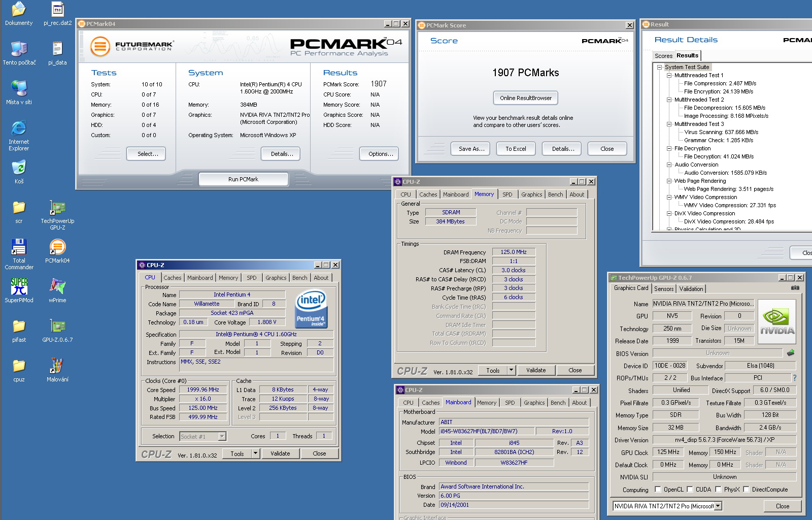Enable the OpenCL checkbox in GPU-Z
This screenshot has height=520, width=812.
658,490
